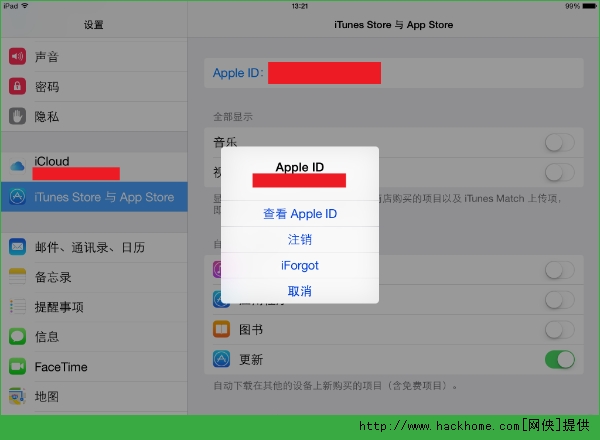Toggle the video switch below 音乐
Screen dimensions: 600x440
pos(560,173)
